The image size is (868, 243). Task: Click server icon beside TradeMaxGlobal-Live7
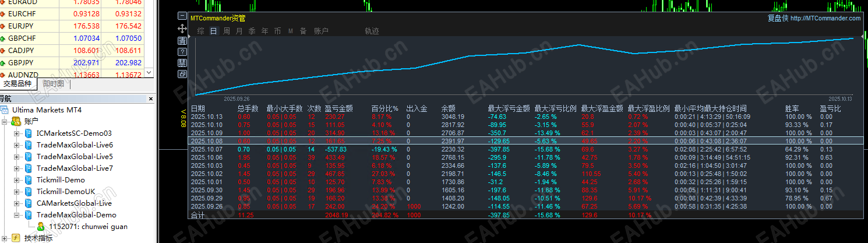coord(29,168)
